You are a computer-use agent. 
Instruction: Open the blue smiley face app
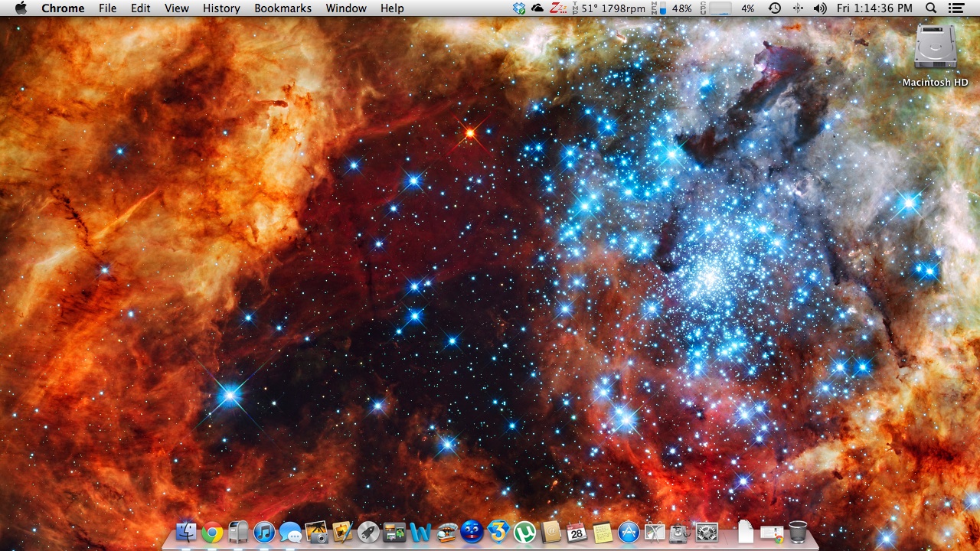point(472,532)
